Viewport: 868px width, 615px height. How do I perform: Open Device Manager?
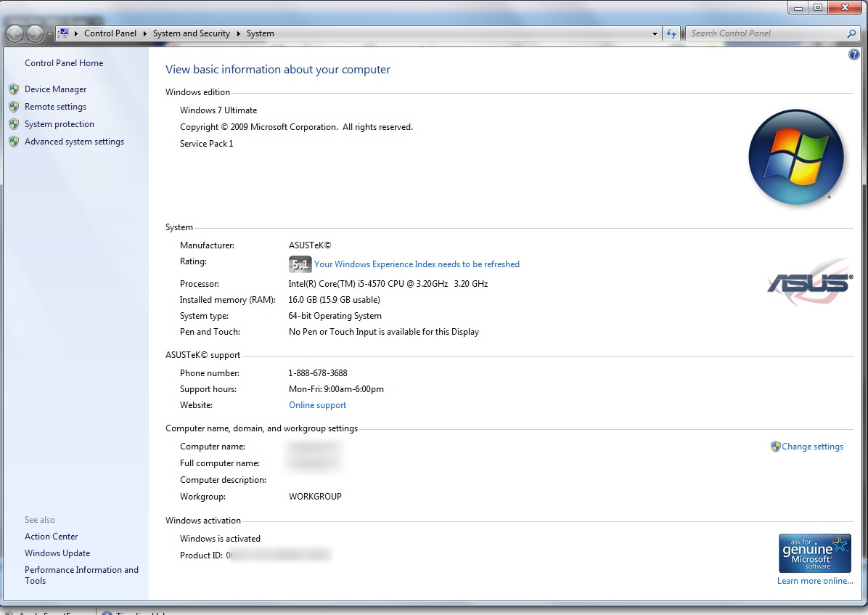(55, 89)
